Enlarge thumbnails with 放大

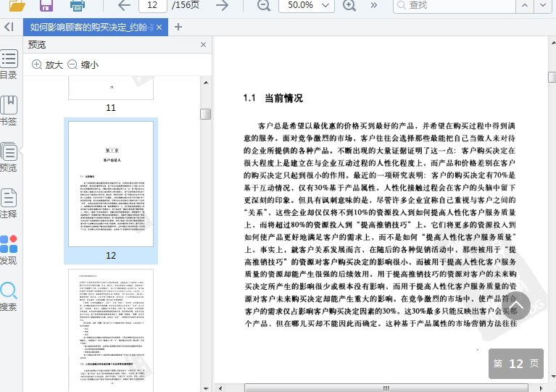pos(47,64)
